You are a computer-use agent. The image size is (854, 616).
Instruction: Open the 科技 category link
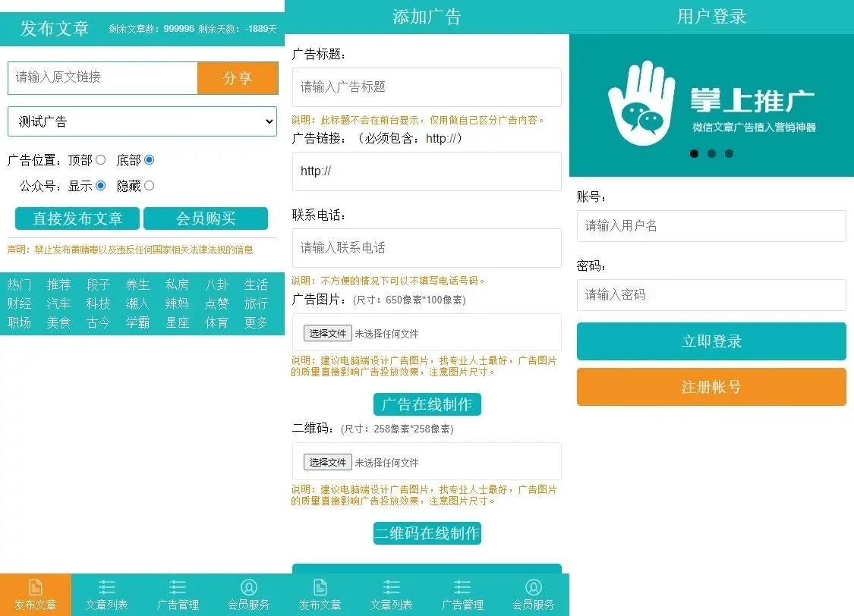[98, 303]
